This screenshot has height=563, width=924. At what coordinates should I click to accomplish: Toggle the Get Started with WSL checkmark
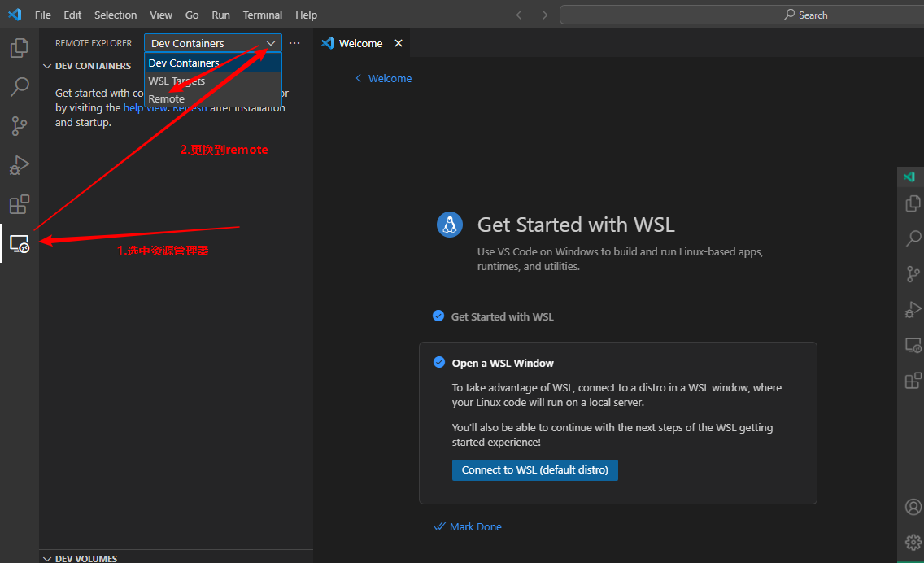(x=438, y=316)
